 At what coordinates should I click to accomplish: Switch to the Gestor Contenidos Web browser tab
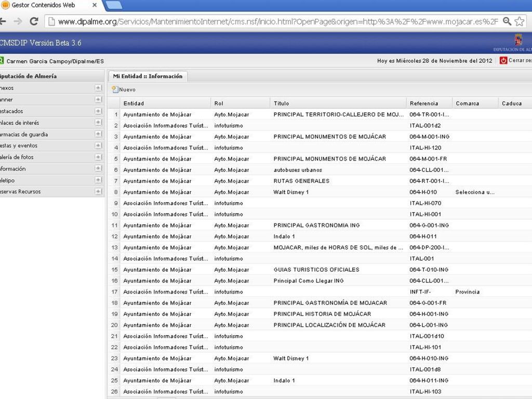[x=44, y=5]
